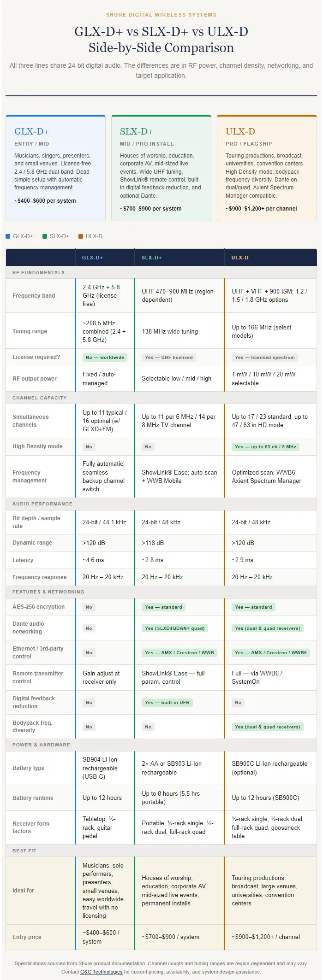
Task: Click the 'Bit depth / sample rate' label
Action: tap(36, 522)
